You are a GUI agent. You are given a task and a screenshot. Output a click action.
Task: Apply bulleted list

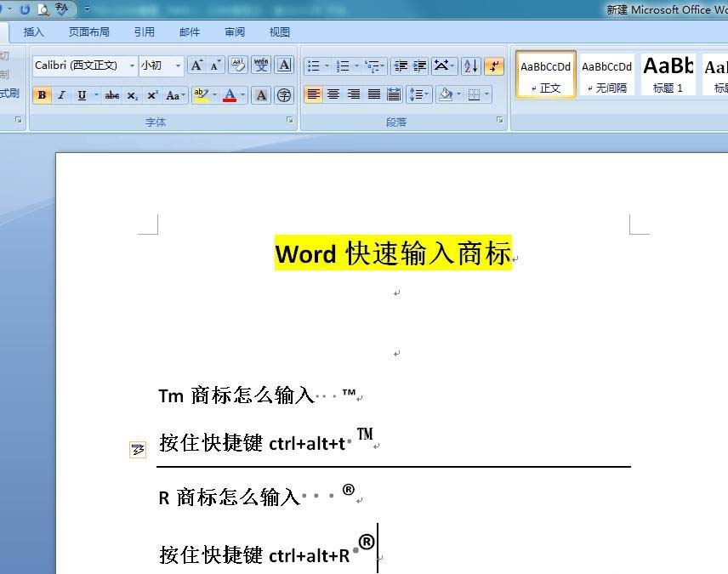[314, 66]
